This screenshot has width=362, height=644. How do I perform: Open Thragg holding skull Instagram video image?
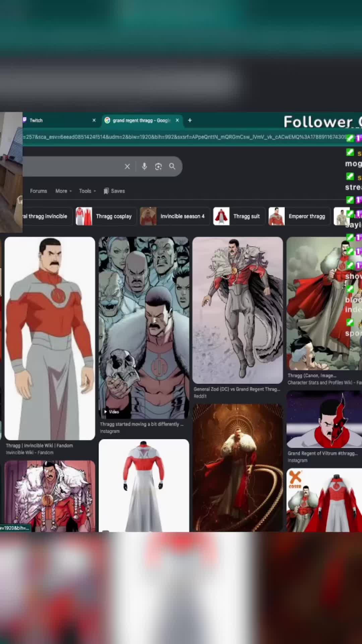pyautogui.click(x=144, y=328)
